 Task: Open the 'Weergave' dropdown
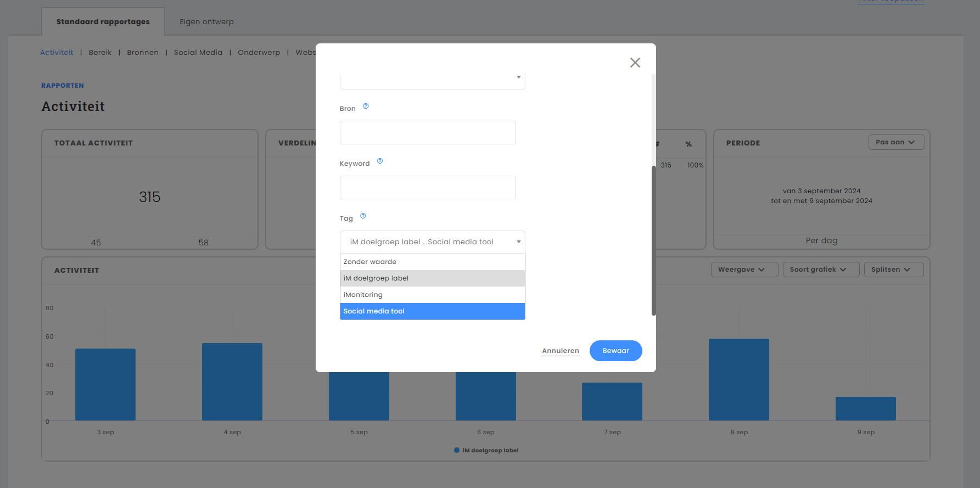click(x=743, y=270)
